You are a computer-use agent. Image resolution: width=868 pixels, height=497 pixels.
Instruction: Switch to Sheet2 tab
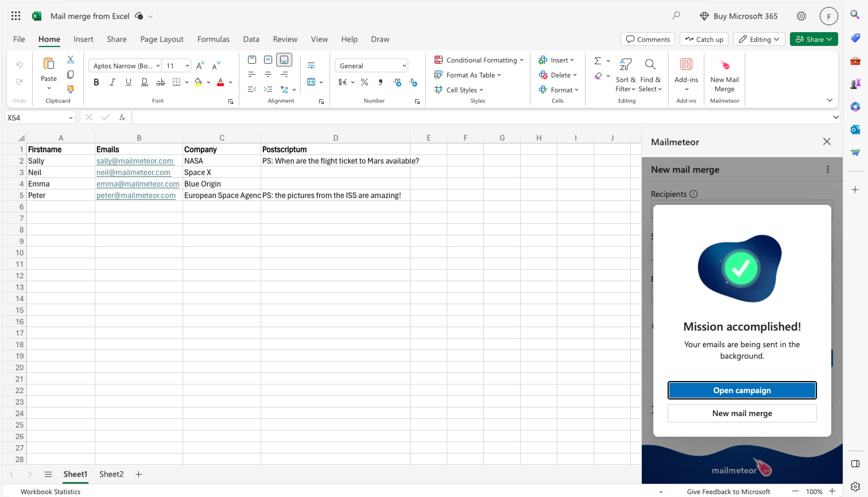111,474
